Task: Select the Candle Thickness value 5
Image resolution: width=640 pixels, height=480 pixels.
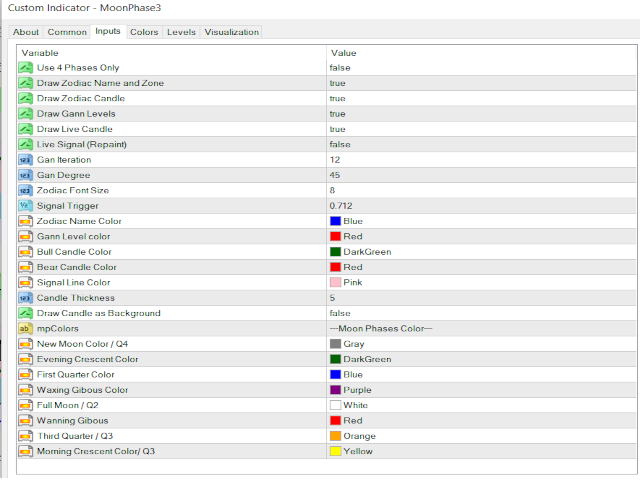Action: click(332, 298)
